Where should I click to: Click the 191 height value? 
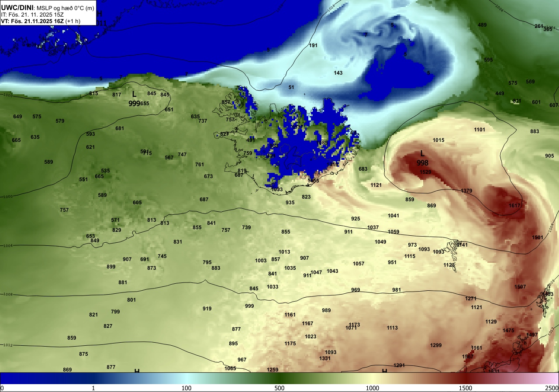(313, 45)
